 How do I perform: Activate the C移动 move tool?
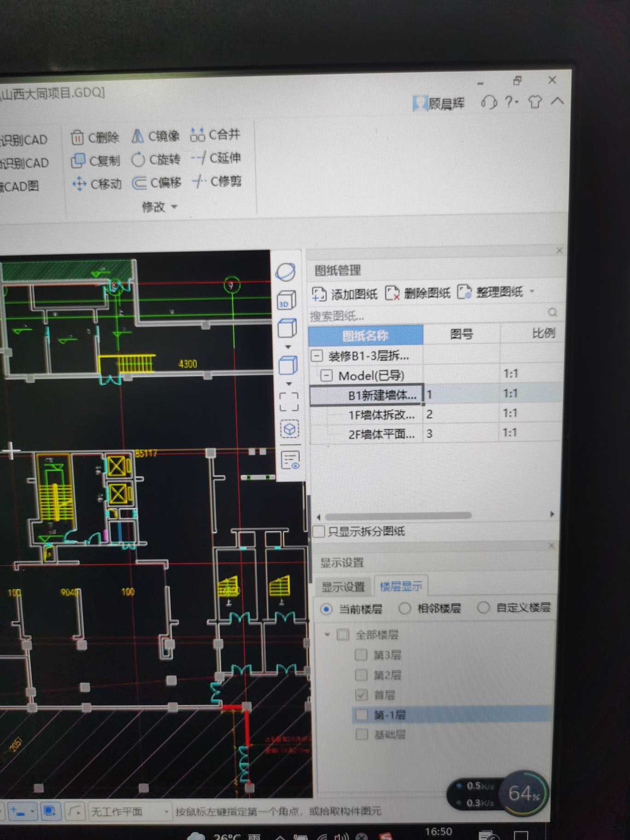coord(97,184)
